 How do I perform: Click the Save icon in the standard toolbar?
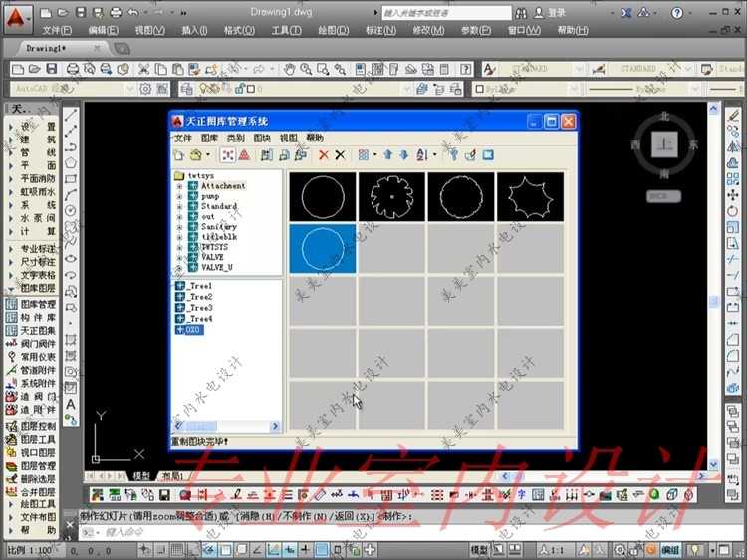coord(52,69)
